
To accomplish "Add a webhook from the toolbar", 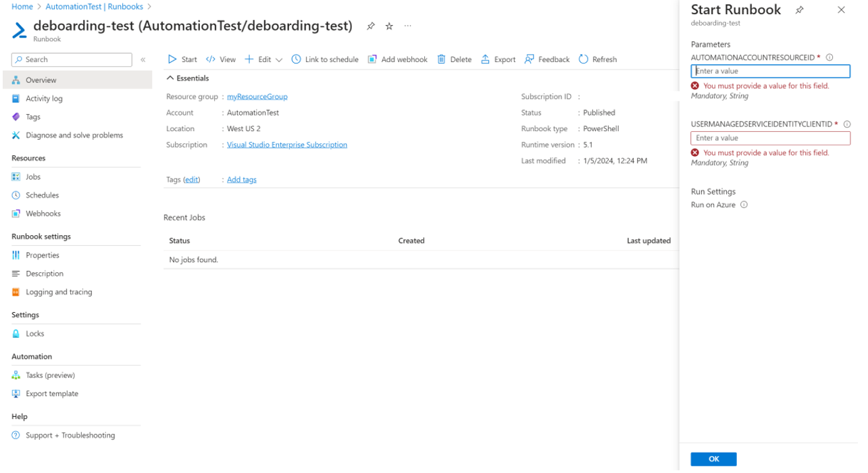I will (398, 59).
